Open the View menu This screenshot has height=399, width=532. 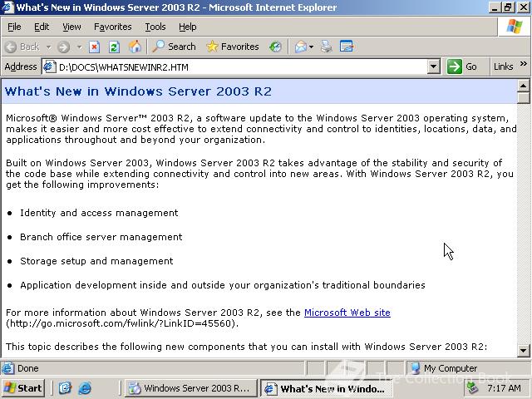[71, 27]
